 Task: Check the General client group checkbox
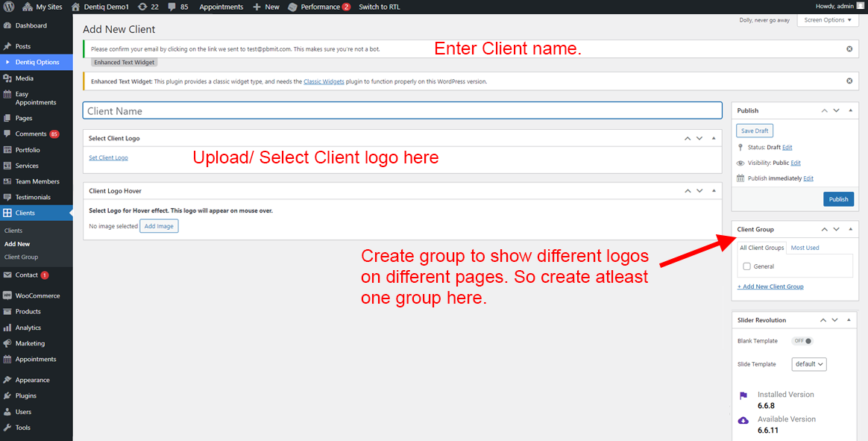click(746, 266)
